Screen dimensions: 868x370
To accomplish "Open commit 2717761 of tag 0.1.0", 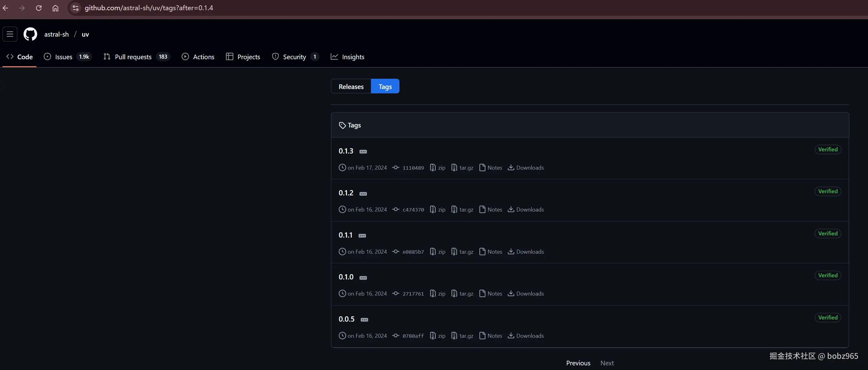I will click(413, 294).
